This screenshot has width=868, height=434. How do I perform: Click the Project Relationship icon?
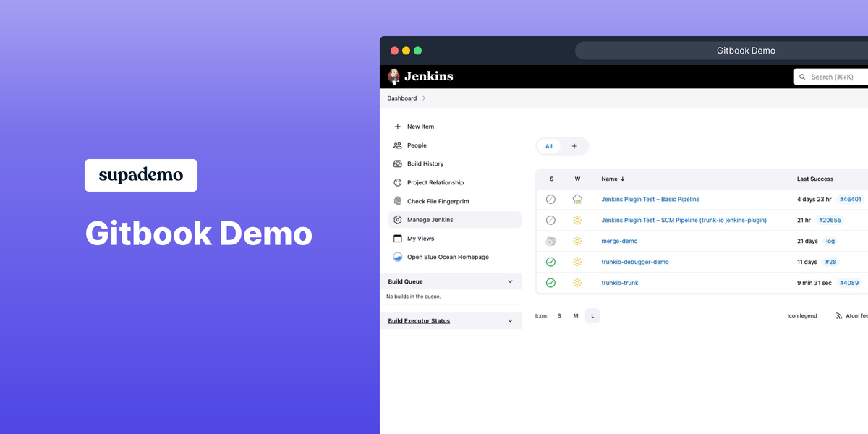click(397, 182)
